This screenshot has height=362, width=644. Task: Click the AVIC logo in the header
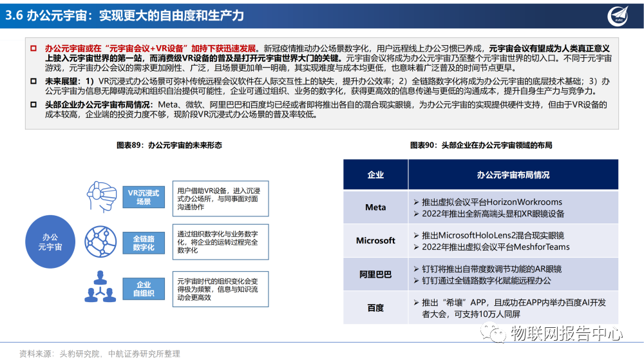point(618,16)
